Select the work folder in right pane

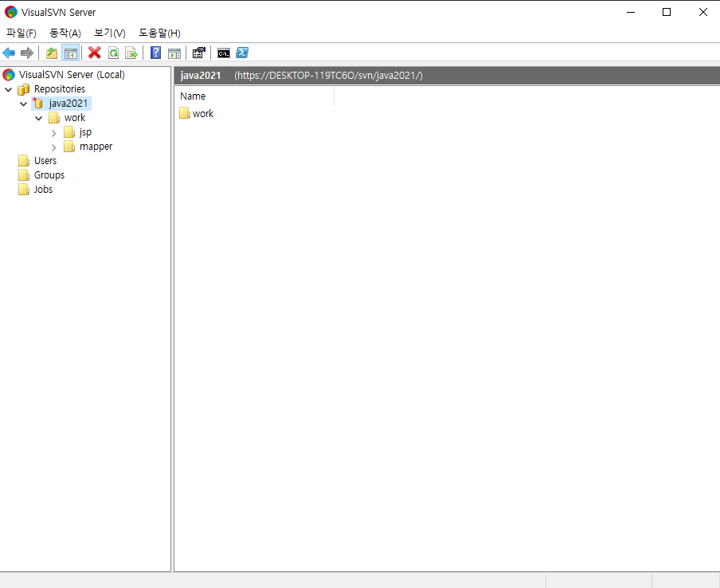pos(203,113)
